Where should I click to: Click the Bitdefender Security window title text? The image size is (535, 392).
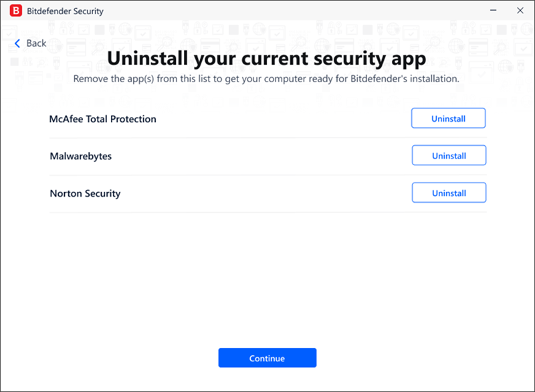[65, 11]
